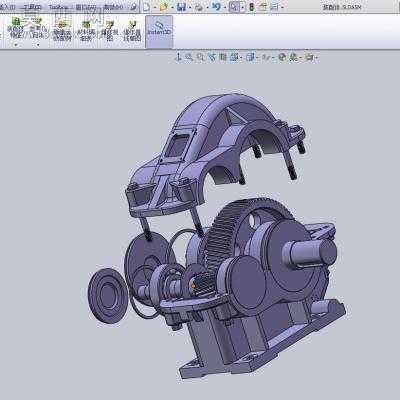Viewport: 400px width, 400px height.
Task: Click the Hide/Show Items icon
Action: tap(265, 57)
